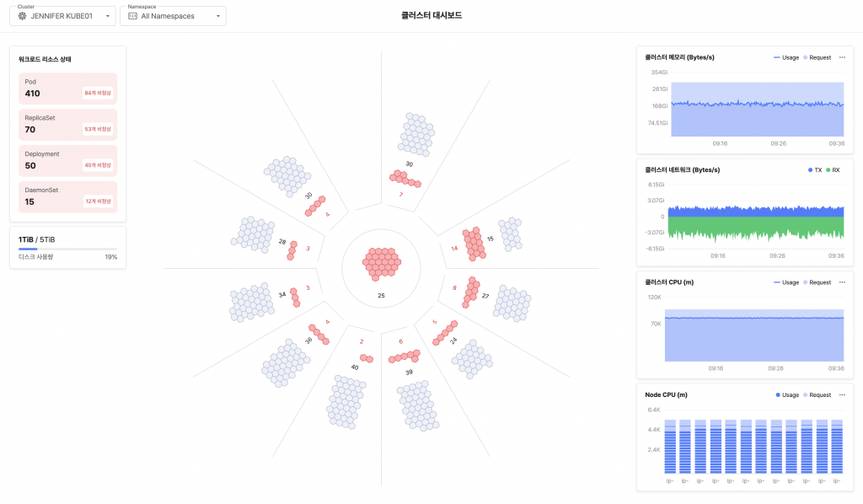The width and height of the screenshot is (863, 504).
Task: Toggle Usage legend in Node CPU chart
Action: [787, 395]
